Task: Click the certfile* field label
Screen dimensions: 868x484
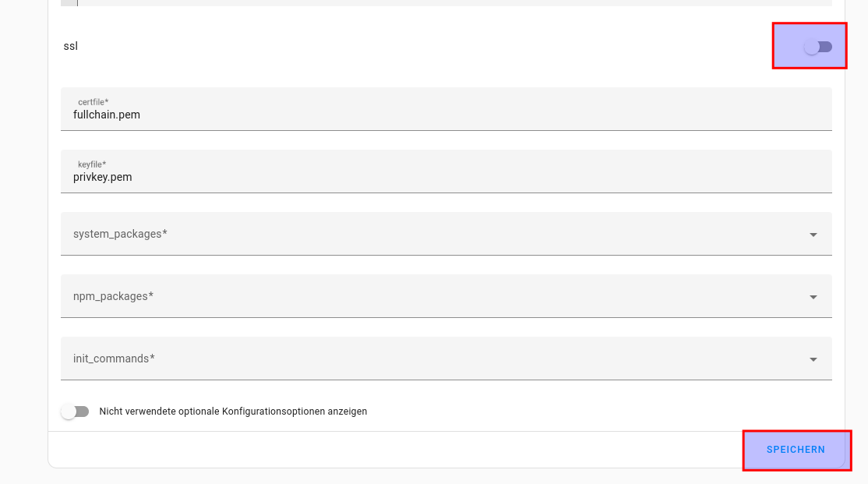Action: (93, 102)
